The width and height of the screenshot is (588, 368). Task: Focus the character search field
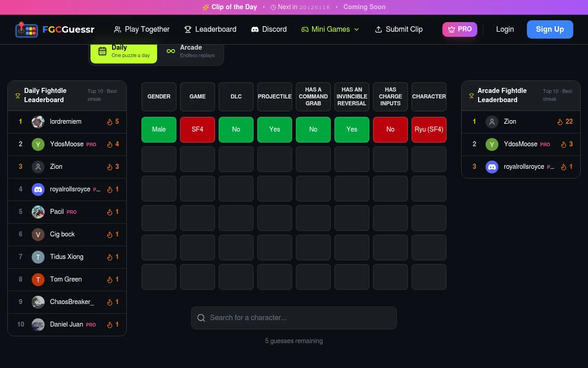294,318
